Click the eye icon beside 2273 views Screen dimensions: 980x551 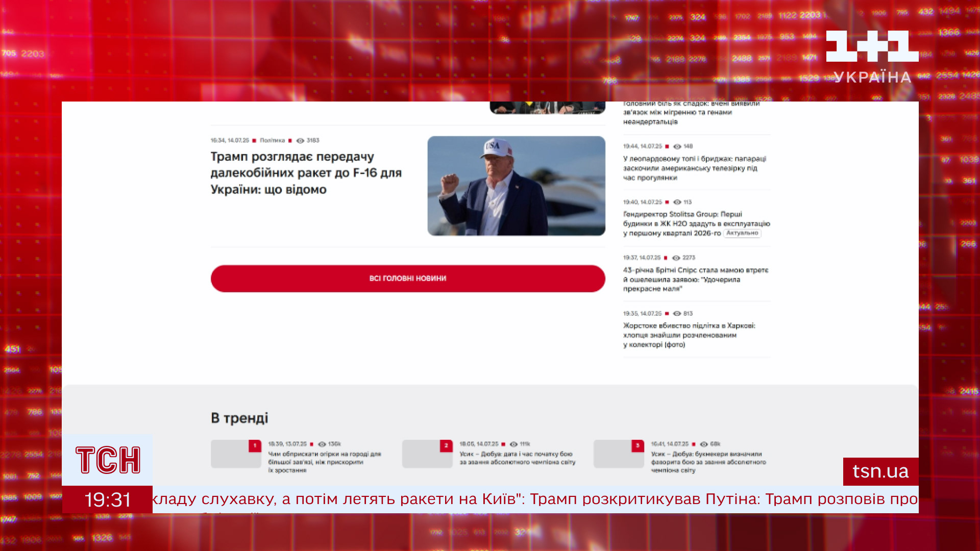tap(676, 258)
